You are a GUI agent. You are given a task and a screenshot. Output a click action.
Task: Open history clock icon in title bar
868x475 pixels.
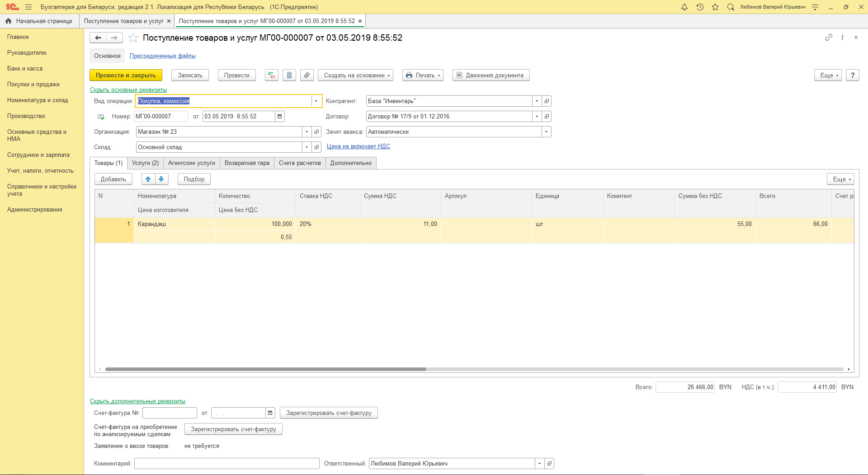point(700,7)
